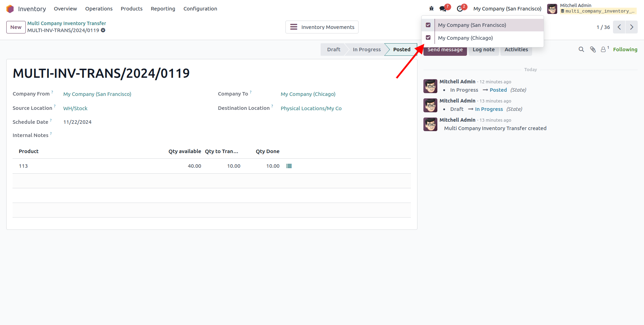This screenshot has width=644, height=325.
Task: Click the debug bug icon in navbar
Action: tap(431, 9)
